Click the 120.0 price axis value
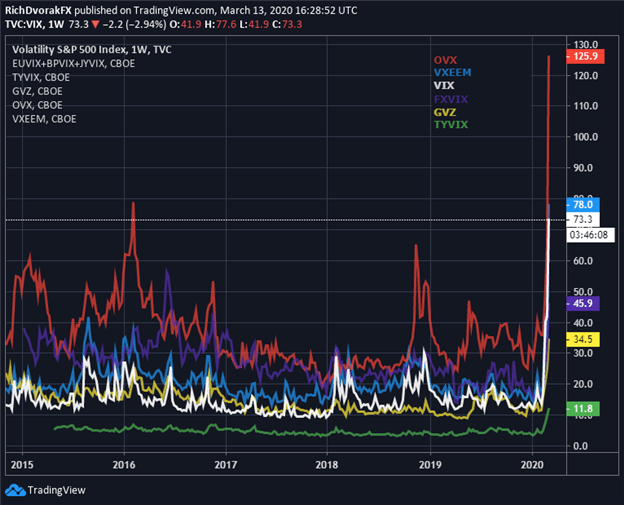Image resolution: width=624 pixels, height=505 pixels. 585,76
